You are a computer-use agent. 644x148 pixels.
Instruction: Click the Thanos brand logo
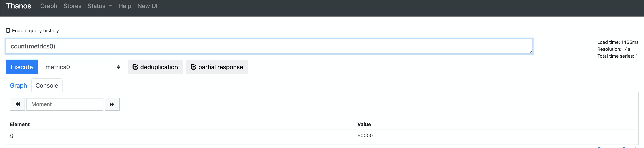(18, 6)
